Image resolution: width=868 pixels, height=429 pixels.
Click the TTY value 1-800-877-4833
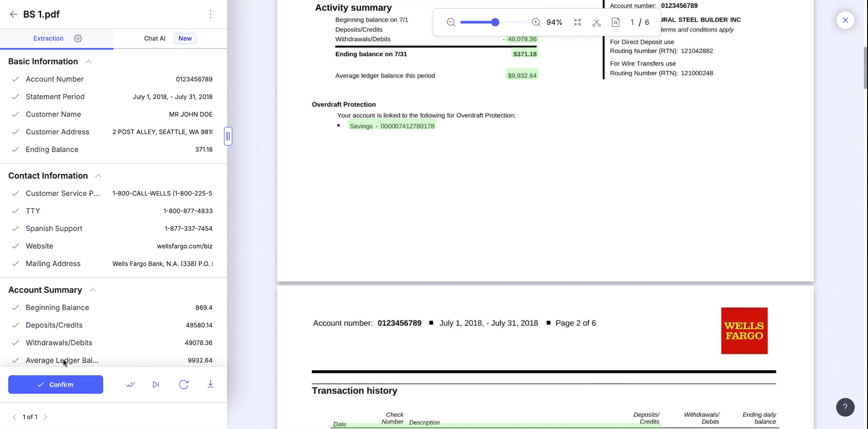point(188,211)
